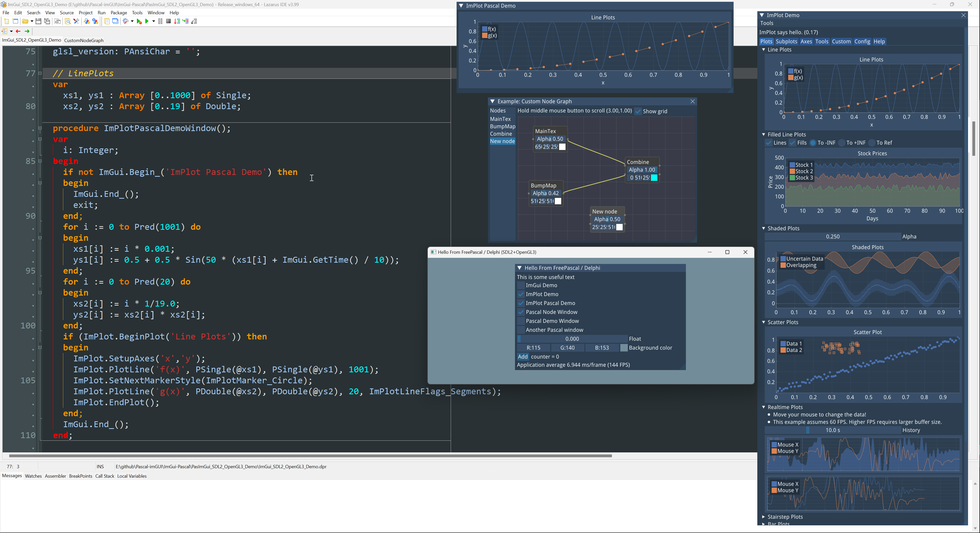
Task: Switch to the CustomNodeGraph editor tab
Action: point(84,40)
